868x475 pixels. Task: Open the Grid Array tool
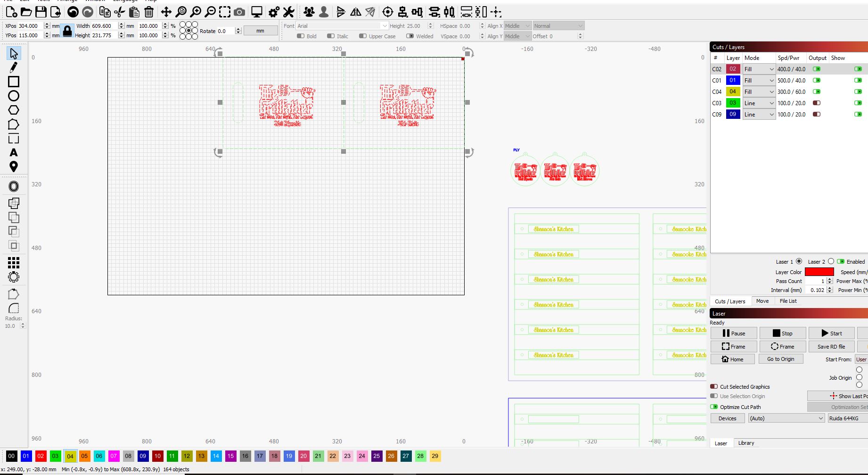(14, 263)
